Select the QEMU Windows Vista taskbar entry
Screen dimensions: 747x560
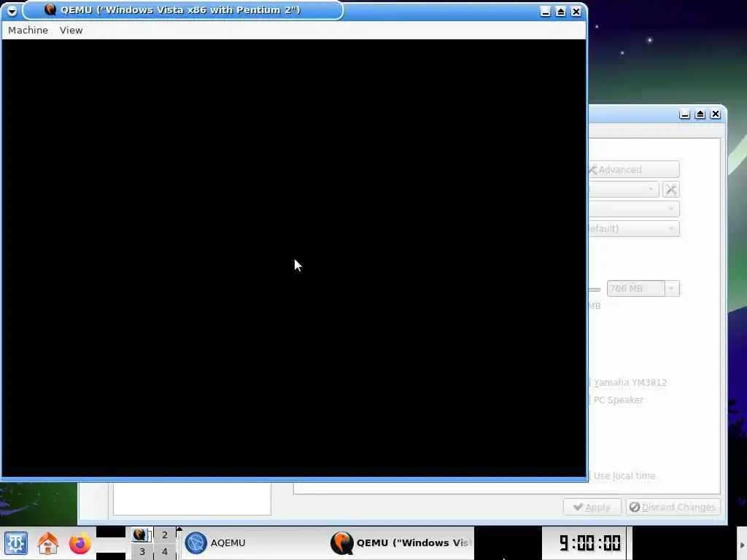click(401, 542)
